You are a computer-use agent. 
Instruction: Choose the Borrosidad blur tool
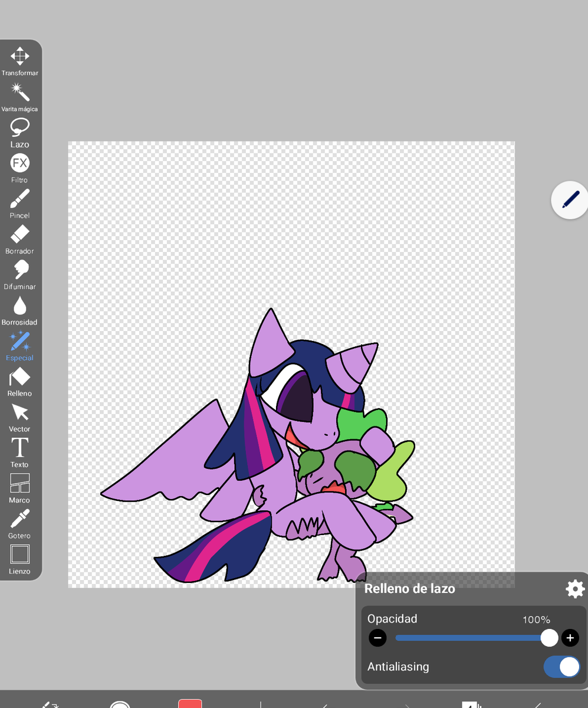point(20,310)
